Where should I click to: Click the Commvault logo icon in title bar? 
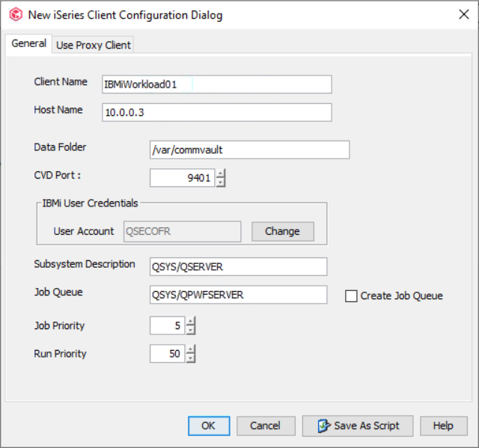click(x=16, y=14)
